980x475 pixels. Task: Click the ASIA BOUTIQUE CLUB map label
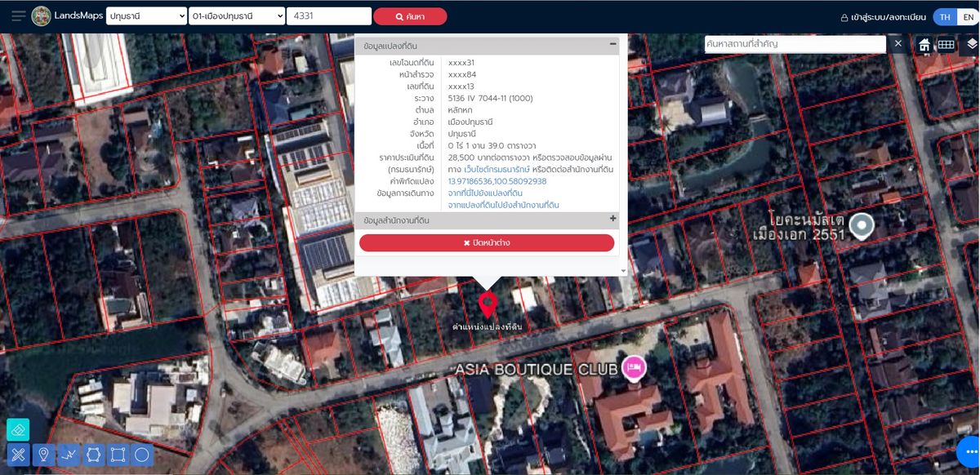[x=536, y=370]
